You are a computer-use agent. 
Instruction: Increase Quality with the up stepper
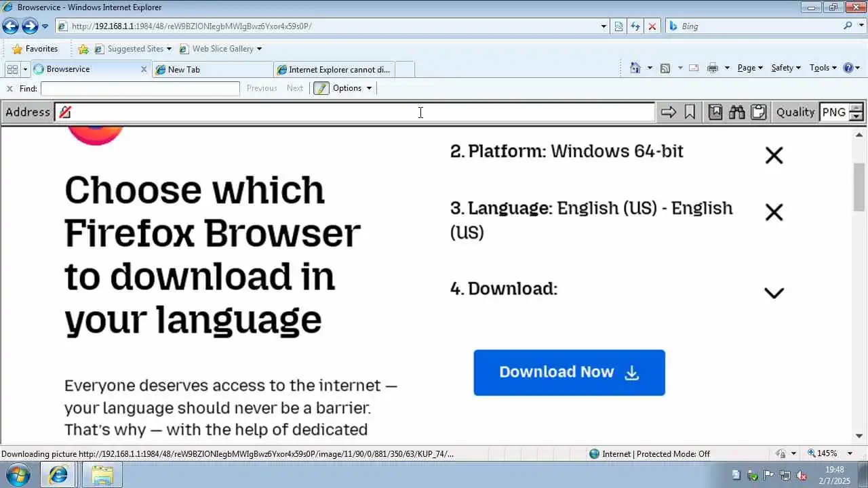[x=856, y=108]
